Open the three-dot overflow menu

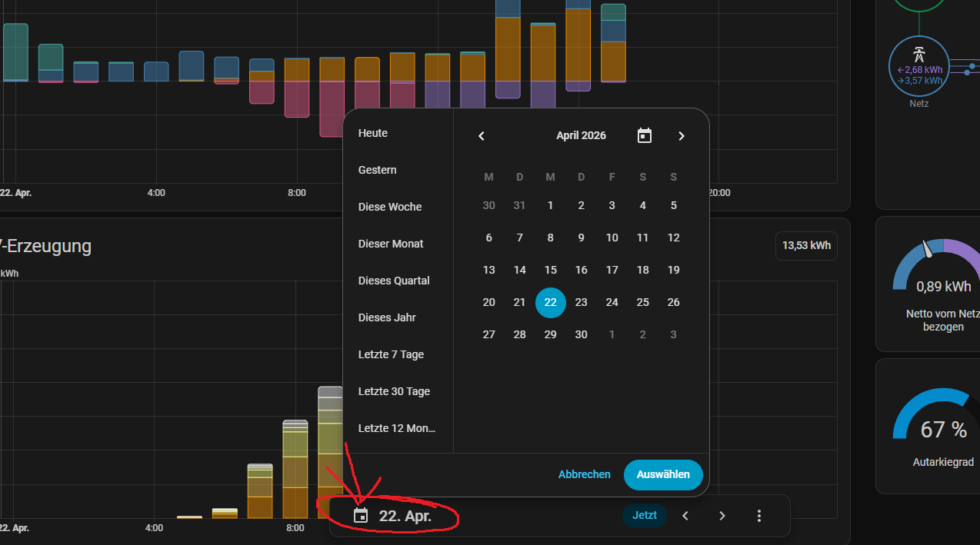758,516
